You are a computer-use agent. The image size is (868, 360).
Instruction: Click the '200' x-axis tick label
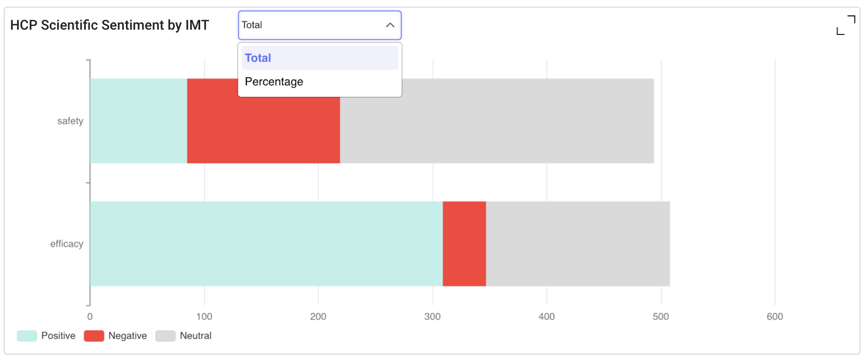(318, 317)
